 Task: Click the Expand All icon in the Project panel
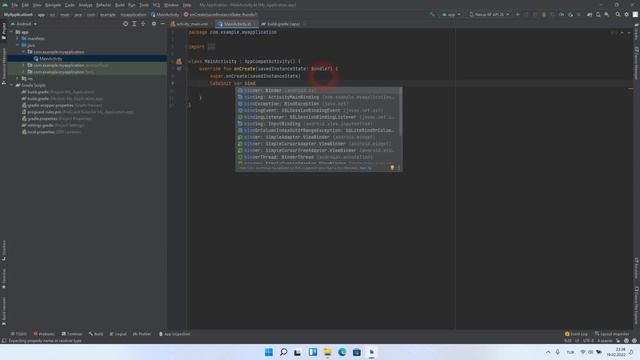pos(134,24)
